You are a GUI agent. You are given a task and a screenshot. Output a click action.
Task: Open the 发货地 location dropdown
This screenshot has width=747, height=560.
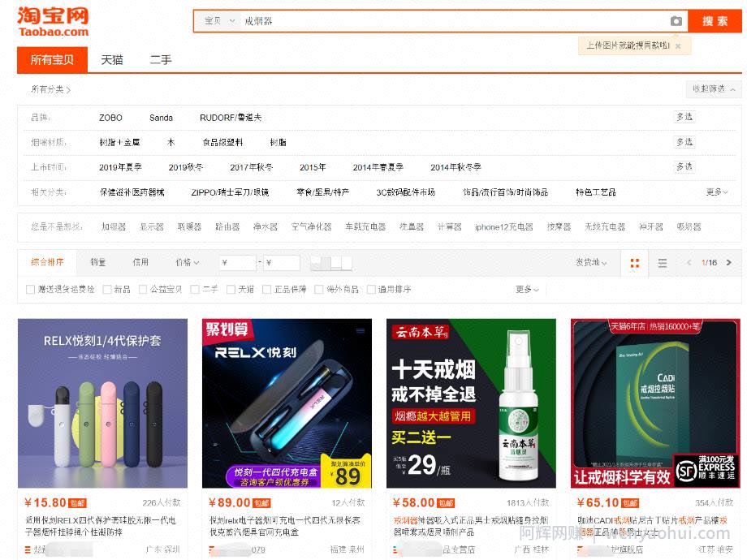(x=591, y=262)
